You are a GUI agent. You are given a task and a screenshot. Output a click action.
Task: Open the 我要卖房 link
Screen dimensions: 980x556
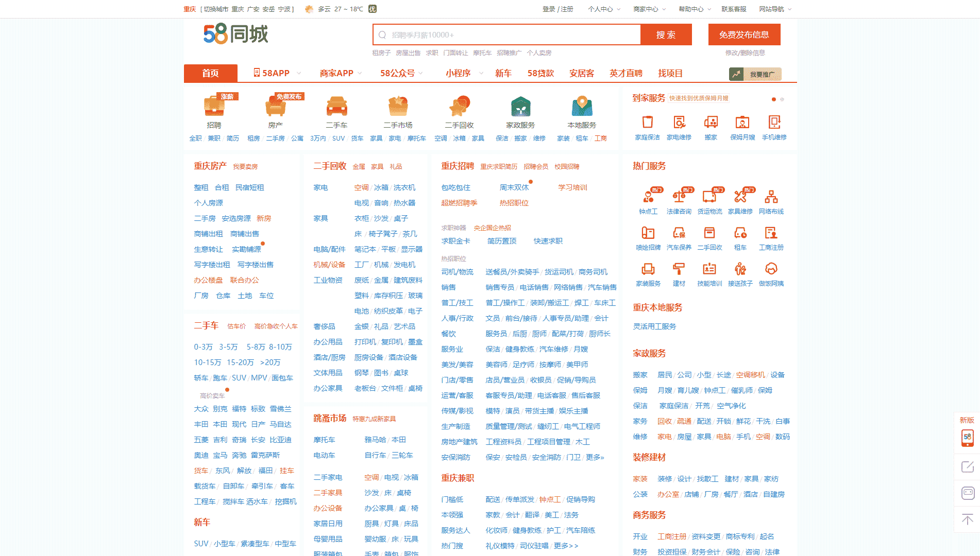pos(245,166)
